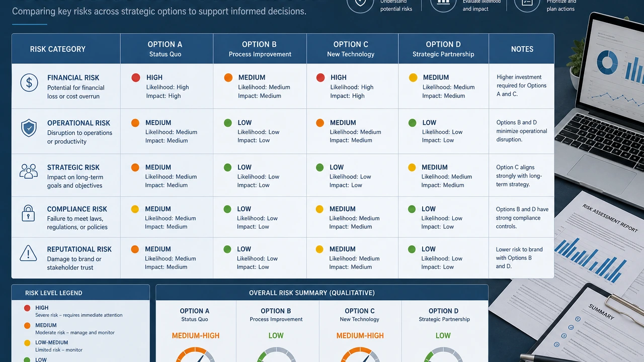Click the RISK LEVEL LEGEND heading

click(x=54, y=293)
